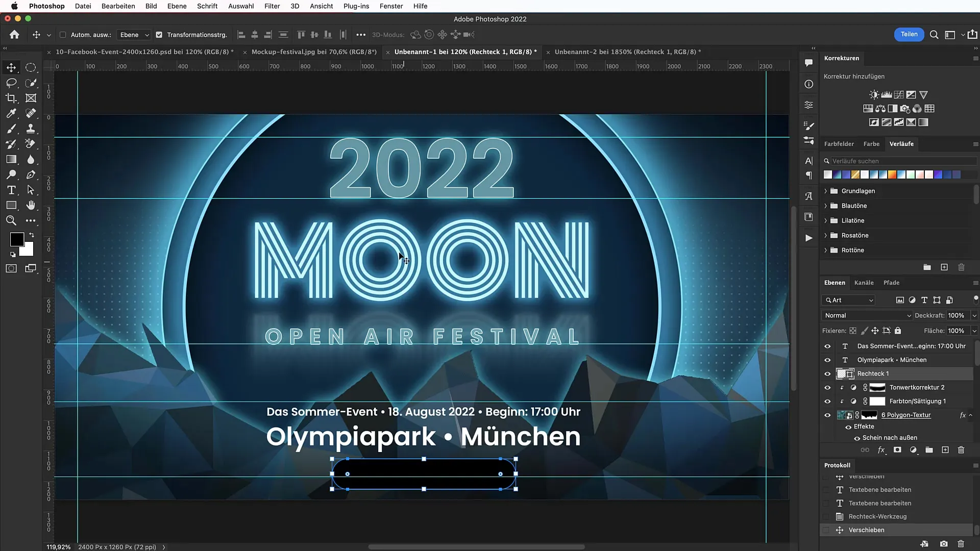Select the Gradient tool
This screenshot has width=980, height=551.
coord(11,159)
